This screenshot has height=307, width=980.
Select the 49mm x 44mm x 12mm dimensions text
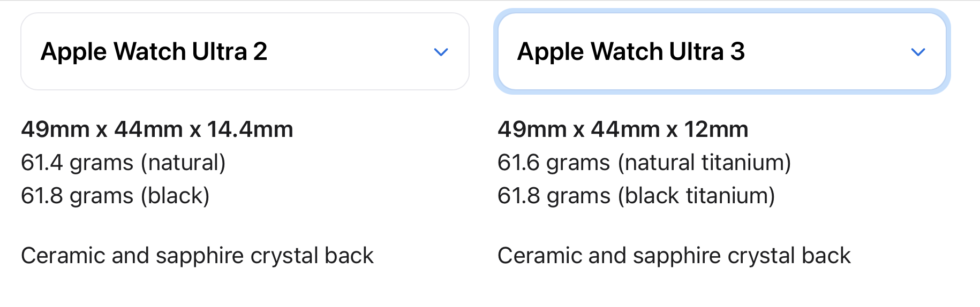pos(622,129)
